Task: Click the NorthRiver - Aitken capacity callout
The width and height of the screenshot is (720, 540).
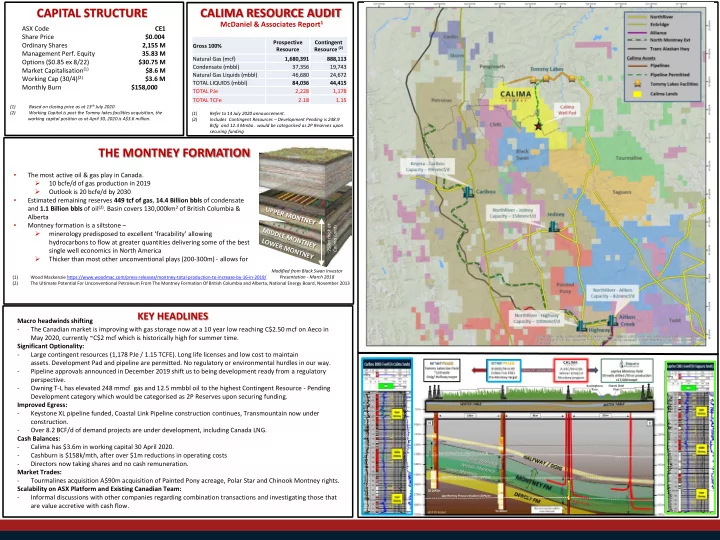Action: pos(612,293)
